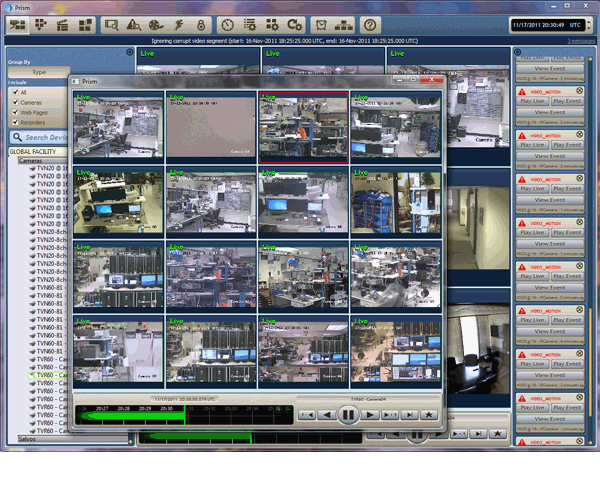Click the lightning bolt toolbar icon
Image resolution: width=600 pixels, height=500 pixels.
tap(178, 24)
